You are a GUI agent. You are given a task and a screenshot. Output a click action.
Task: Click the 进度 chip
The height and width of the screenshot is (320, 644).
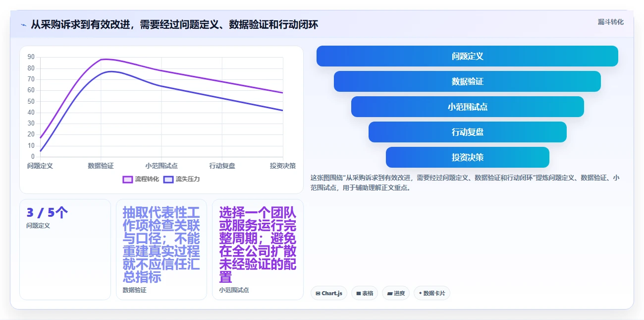pyautogui.click(x=396, y=293)
